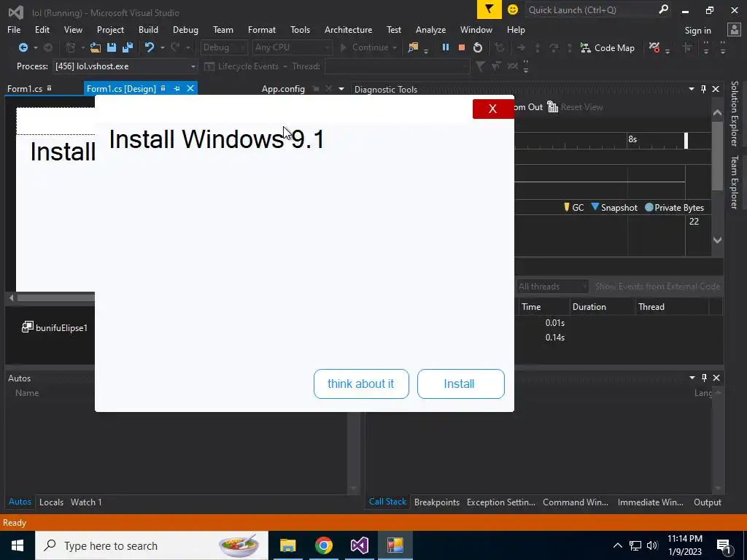Open the undo history dropdown arrow

point(163,47)
